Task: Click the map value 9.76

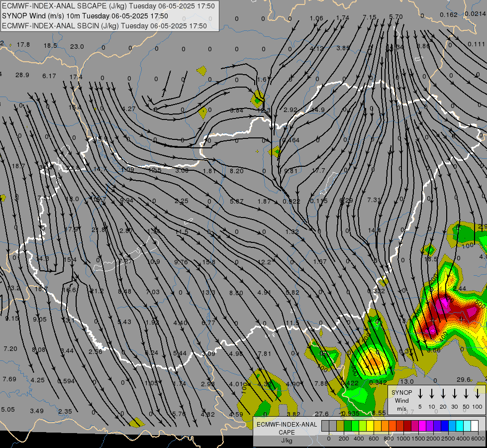Action: 181,262
